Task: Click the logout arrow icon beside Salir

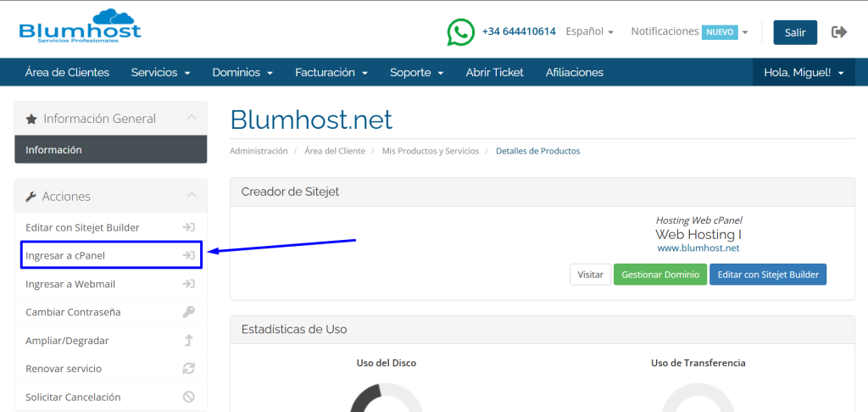Action: pyautogui.click(x=839, y=32)
